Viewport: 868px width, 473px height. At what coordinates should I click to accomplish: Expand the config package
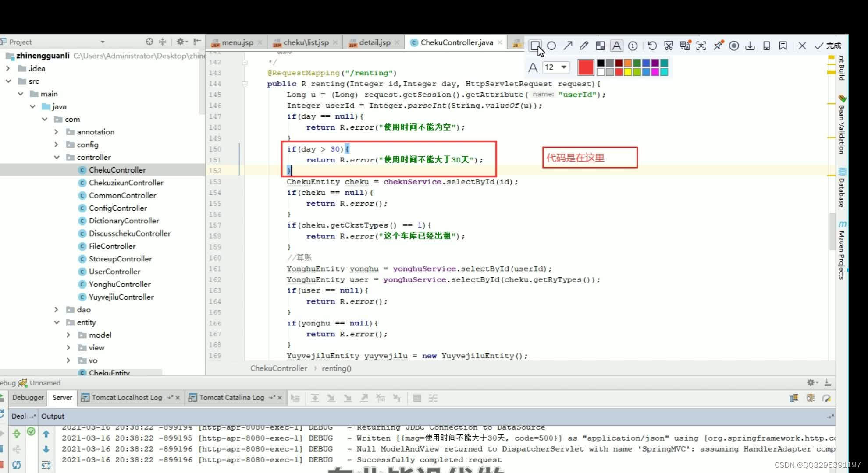56,145
